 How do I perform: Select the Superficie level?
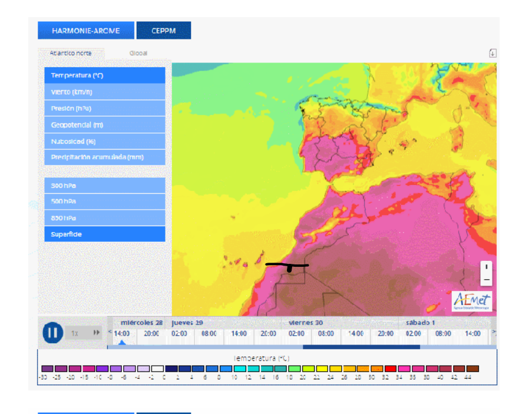tap(105, 234)
